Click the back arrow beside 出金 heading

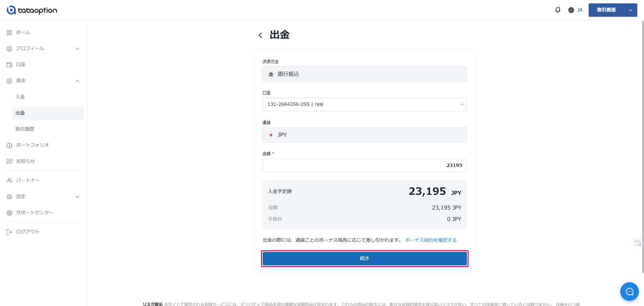(x=260, y=35)
